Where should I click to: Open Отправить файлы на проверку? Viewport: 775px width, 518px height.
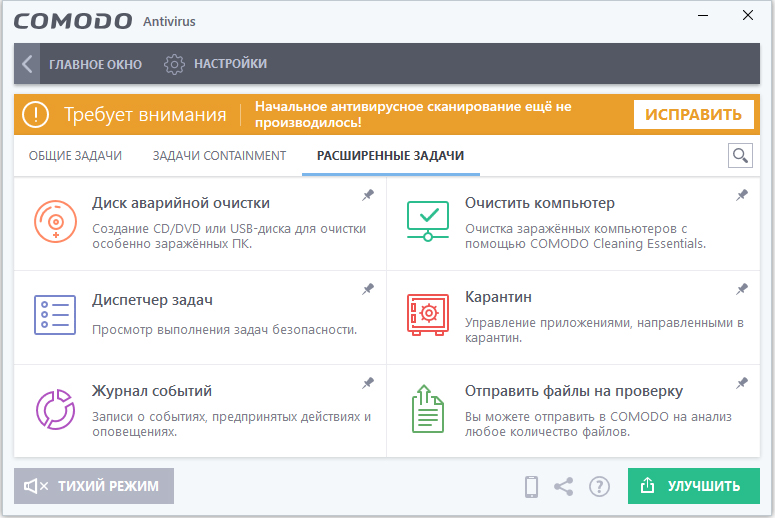click(574, 391)
